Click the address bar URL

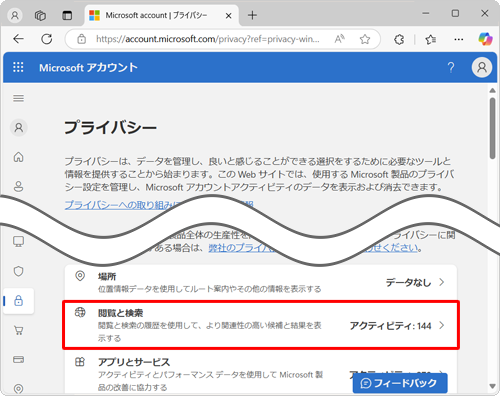point(208,39)
